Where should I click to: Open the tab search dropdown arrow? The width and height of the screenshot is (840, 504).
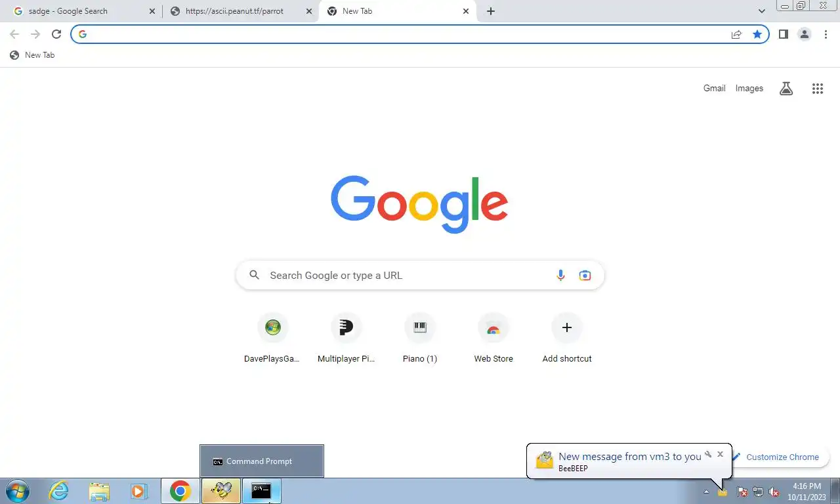[x=762, y=11]
